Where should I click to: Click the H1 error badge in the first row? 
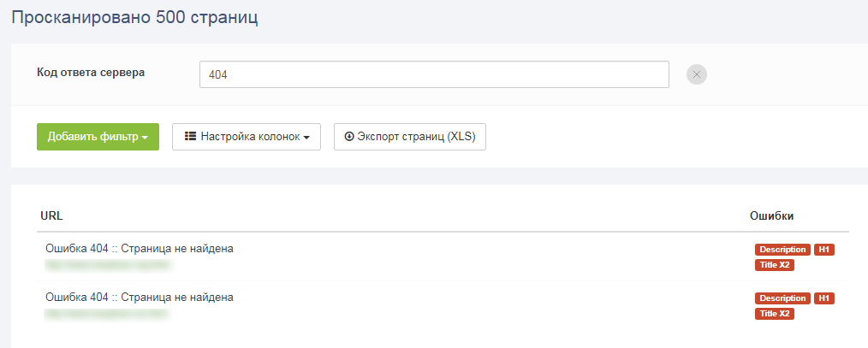click(x=824, y=250)
